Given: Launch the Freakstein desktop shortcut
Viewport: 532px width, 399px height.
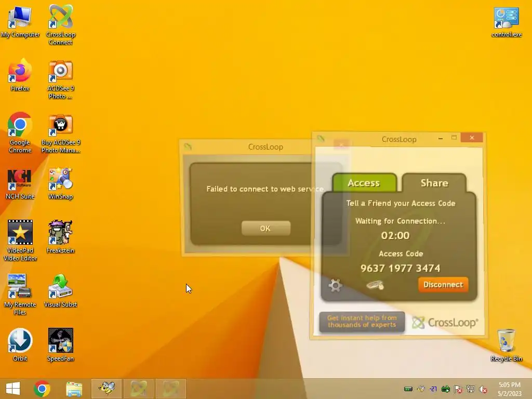Looking at the screenshot, I should coord(60,236).
